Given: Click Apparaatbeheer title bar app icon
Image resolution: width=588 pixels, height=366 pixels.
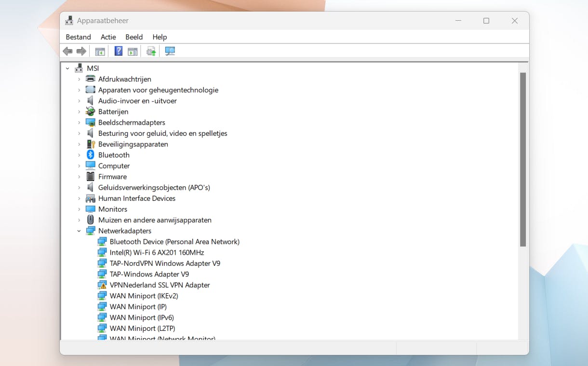Looking at the screenshot, I should (69, 21).
